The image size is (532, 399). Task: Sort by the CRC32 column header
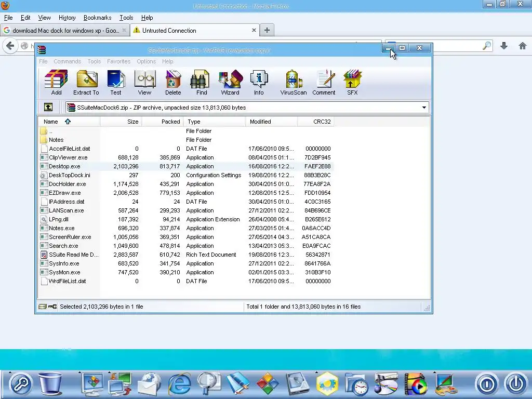(316, 122)
